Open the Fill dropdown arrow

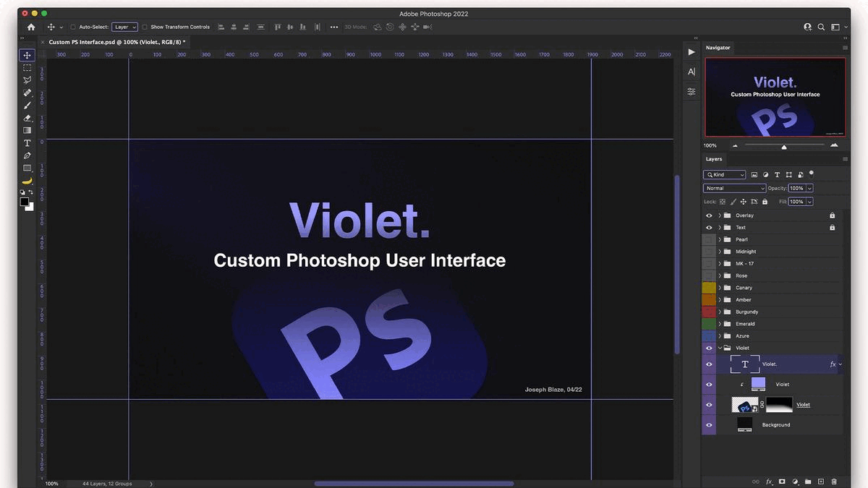click(809, 202)
